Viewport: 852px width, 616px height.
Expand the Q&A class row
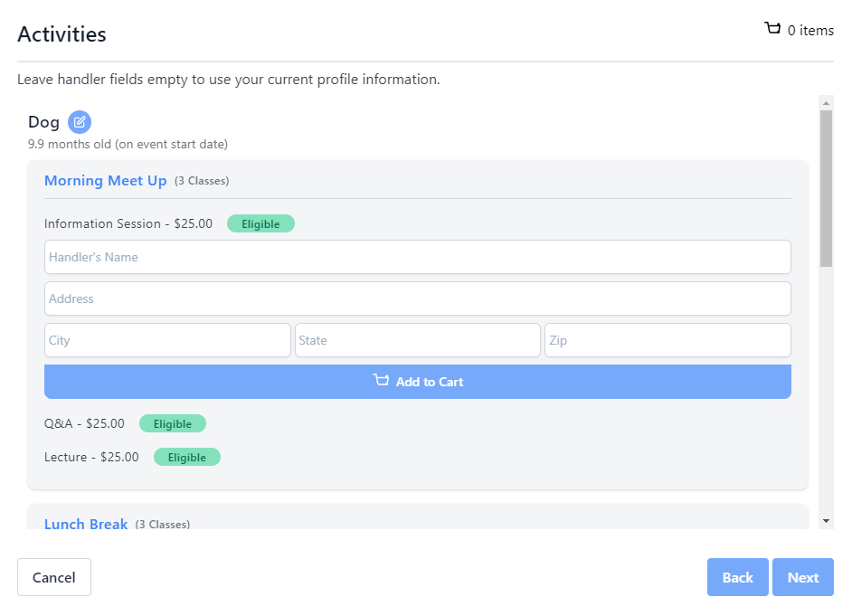point(84,423)
